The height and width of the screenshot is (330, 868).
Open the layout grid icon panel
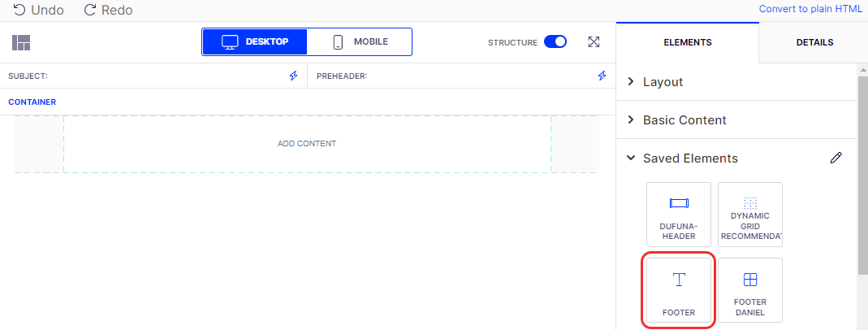(21, 43)
